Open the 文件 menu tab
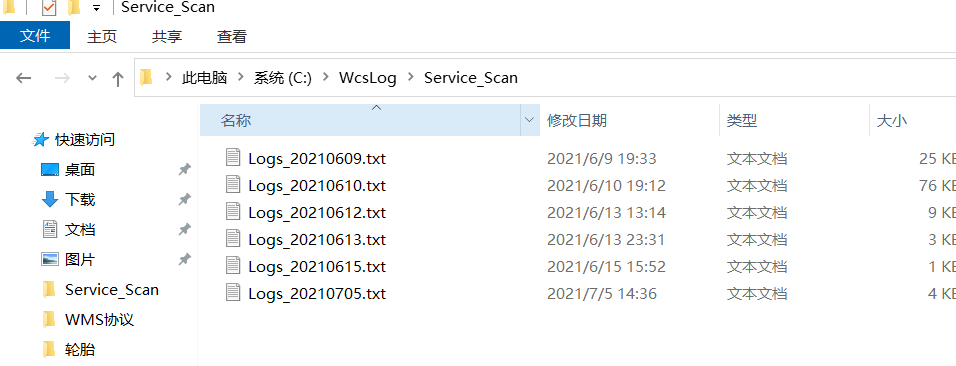Image resolution: width=956 pixels, height=366 pixels. [x=35, y=36]
